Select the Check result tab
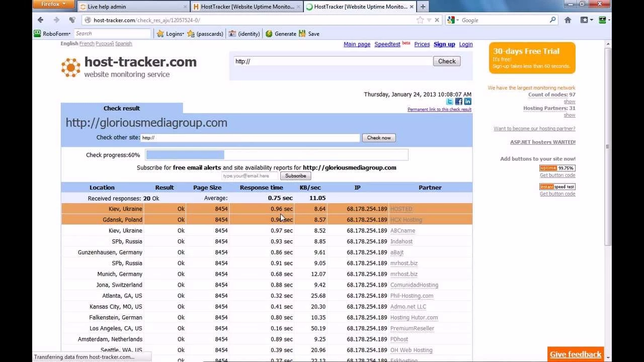Viewport: 644px width, 362px height. coord(122,108)
